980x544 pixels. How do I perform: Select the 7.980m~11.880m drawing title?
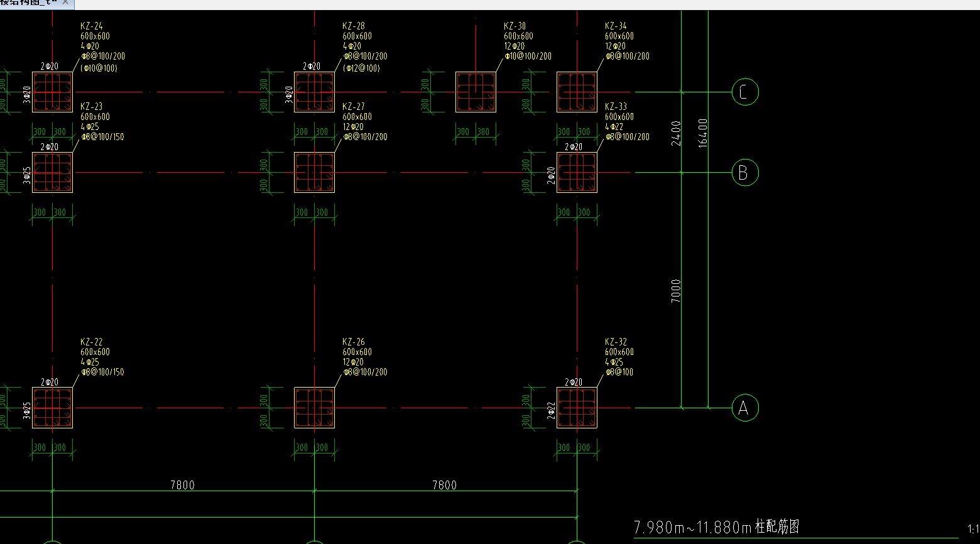[717, 527]
